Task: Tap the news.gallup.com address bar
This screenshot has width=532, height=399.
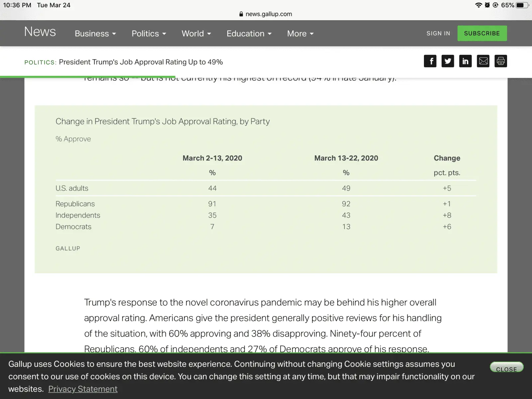Action: (268, 14)
